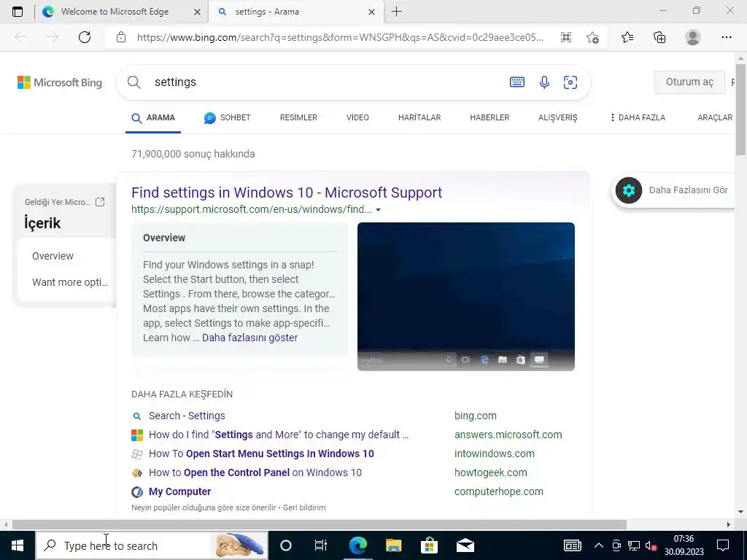The height and width of the screenshot is (560, 747).
Task: Switch to RESİMLER results
Action: 298,117
